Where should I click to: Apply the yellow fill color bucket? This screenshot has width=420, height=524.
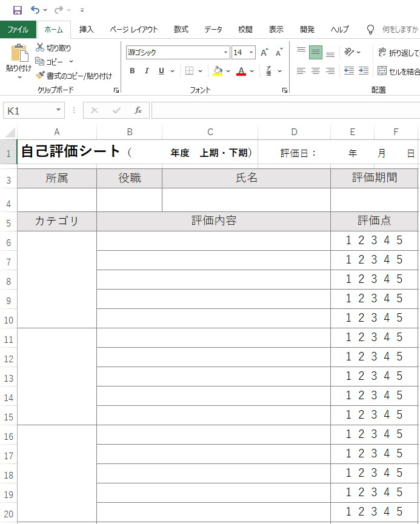[218, 71]
